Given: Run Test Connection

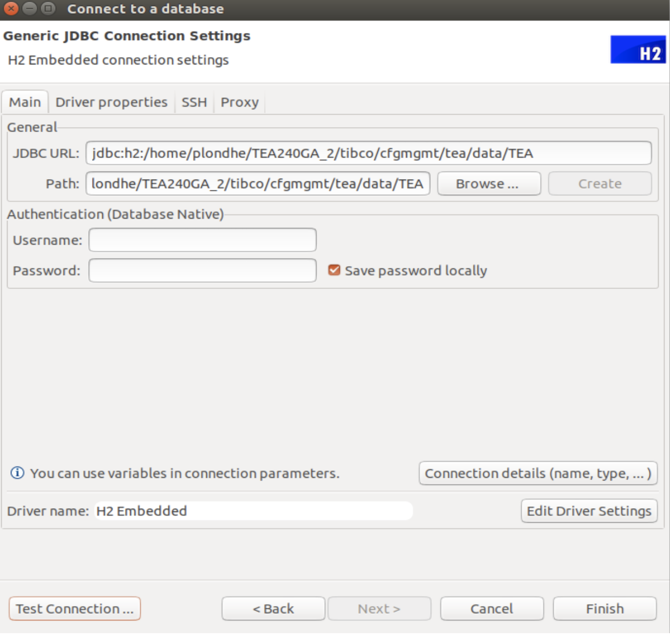Looking at the screenshot, I should (75, 608).
